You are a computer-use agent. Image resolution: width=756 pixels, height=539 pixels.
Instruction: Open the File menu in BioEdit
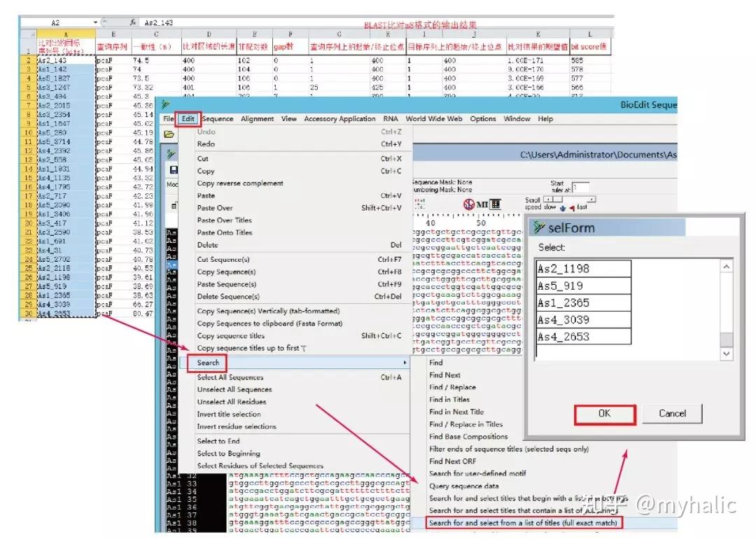[168, 118]
